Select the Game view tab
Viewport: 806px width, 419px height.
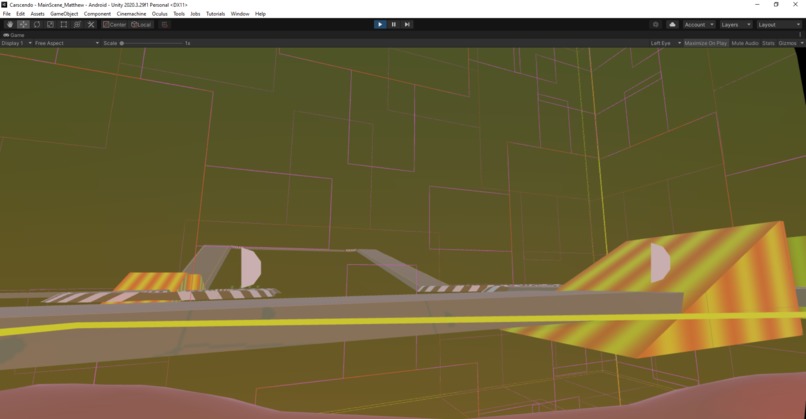point(14,35)
